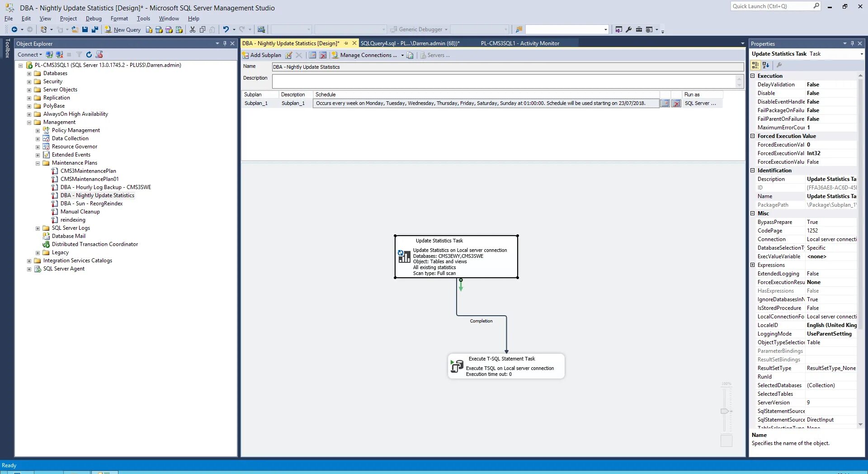
Task: Click remove-schedule icon in Subplan_1 row
Action: tap(676, 104)
